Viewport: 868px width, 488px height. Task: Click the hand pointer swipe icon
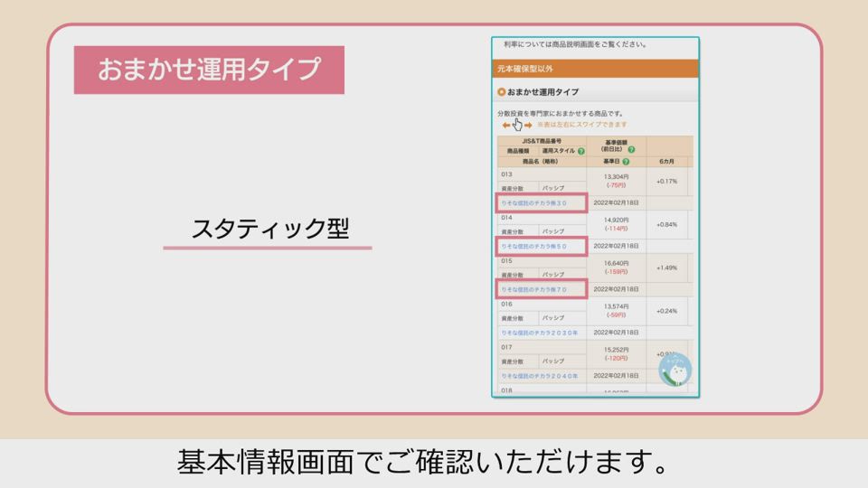(517, 125)
